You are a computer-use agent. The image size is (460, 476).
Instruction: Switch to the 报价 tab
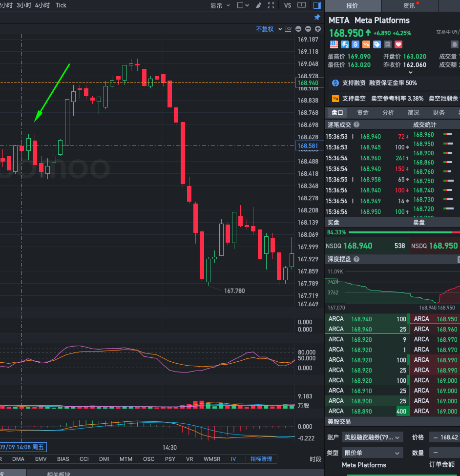353,6
